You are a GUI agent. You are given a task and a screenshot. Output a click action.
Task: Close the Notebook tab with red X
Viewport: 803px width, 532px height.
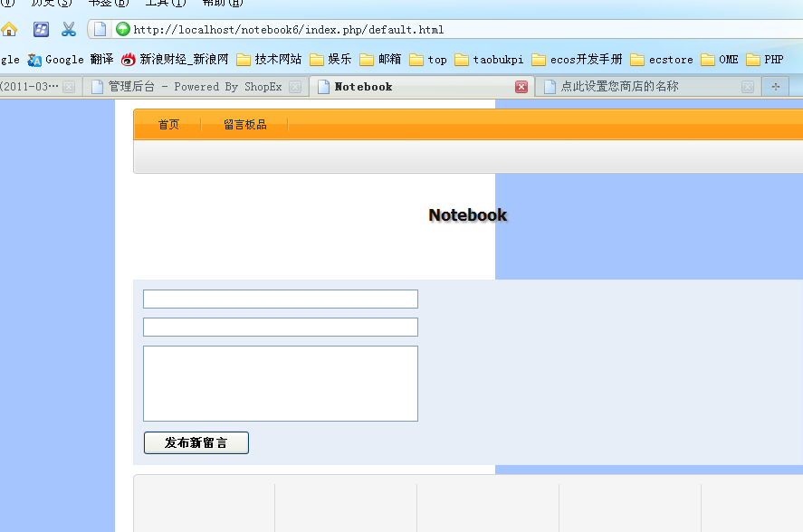[521, 87]
